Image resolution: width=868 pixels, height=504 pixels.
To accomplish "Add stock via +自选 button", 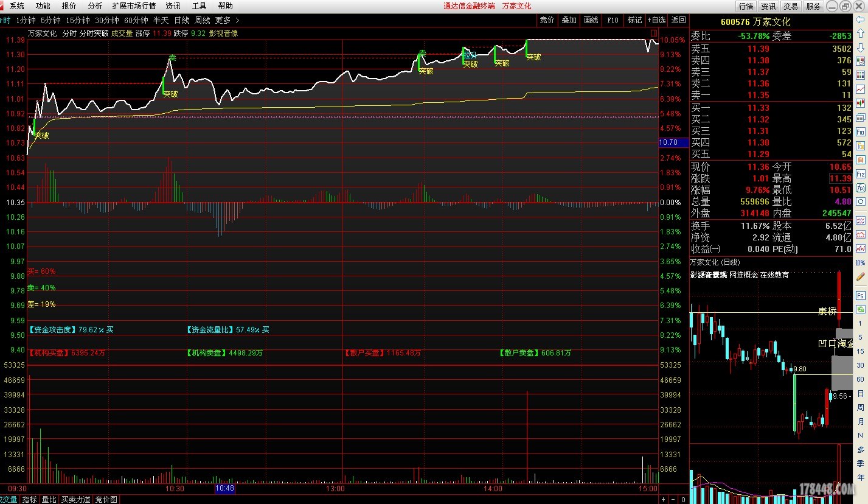I will [x=657, y=20].
